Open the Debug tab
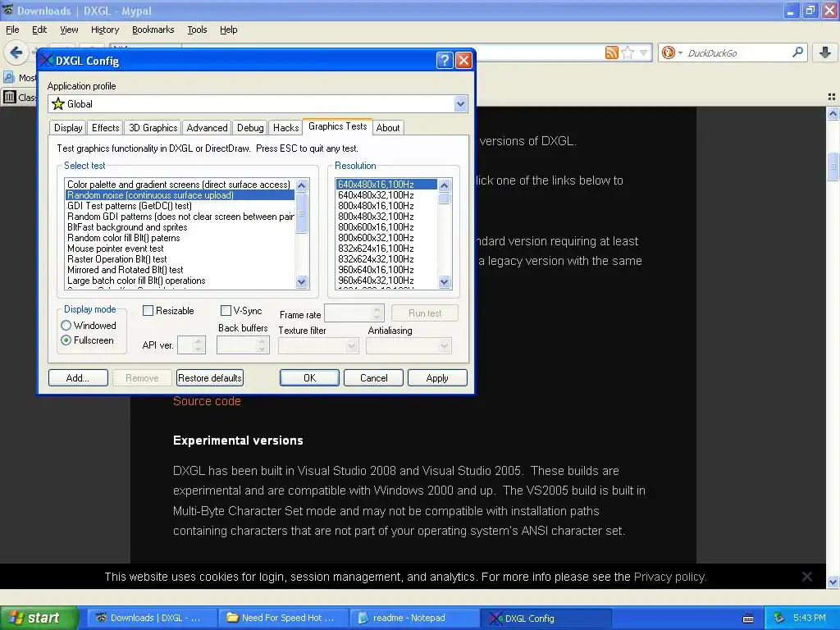The width and height of the screenshot is (840, 630). tap(250, 127)
